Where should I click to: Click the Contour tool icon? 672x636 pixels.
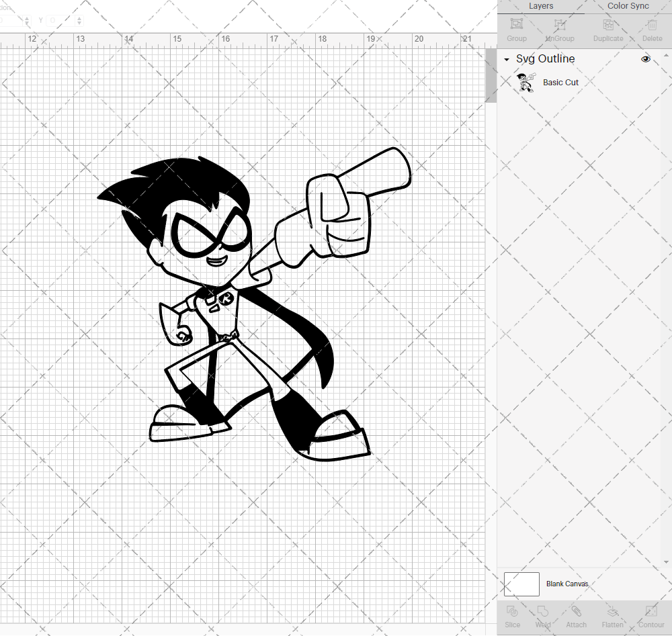coord(651,611)
